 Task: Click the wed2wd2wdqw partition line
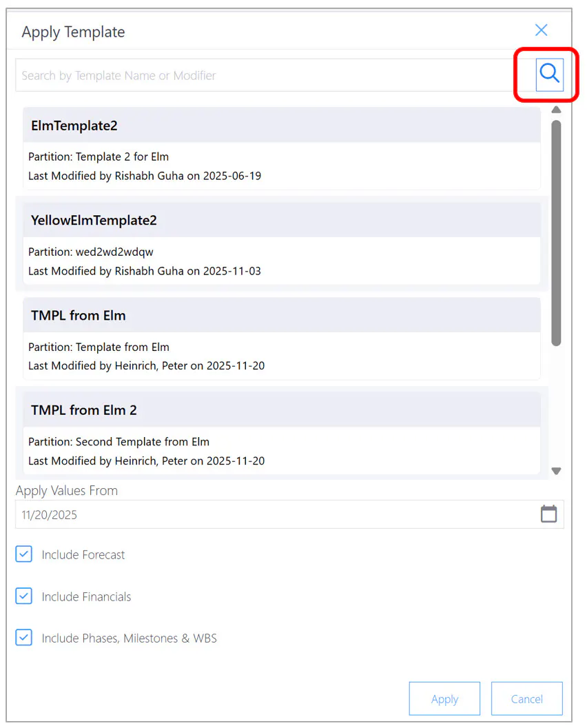tap(90, 252)
